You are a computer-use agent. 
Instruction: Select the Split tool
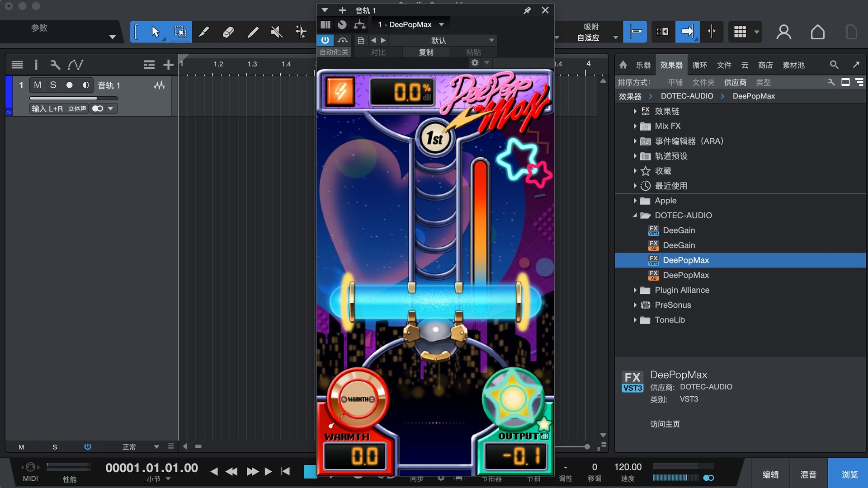[204, 32]
